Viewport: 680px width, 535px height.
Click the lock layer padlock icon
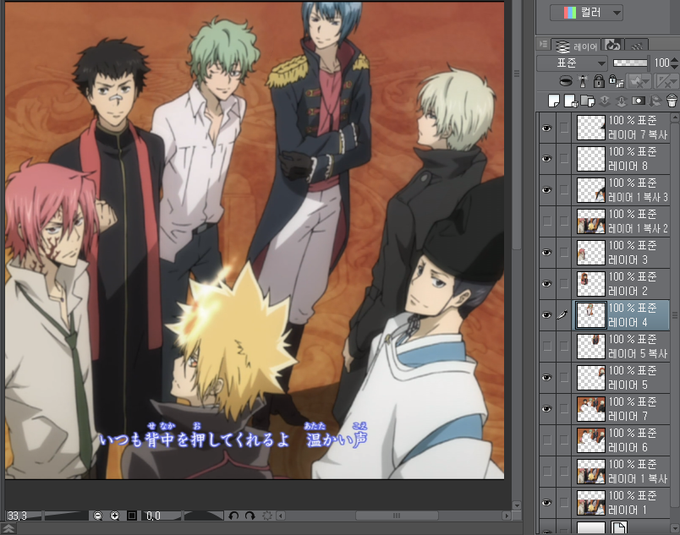pos(599,81)
